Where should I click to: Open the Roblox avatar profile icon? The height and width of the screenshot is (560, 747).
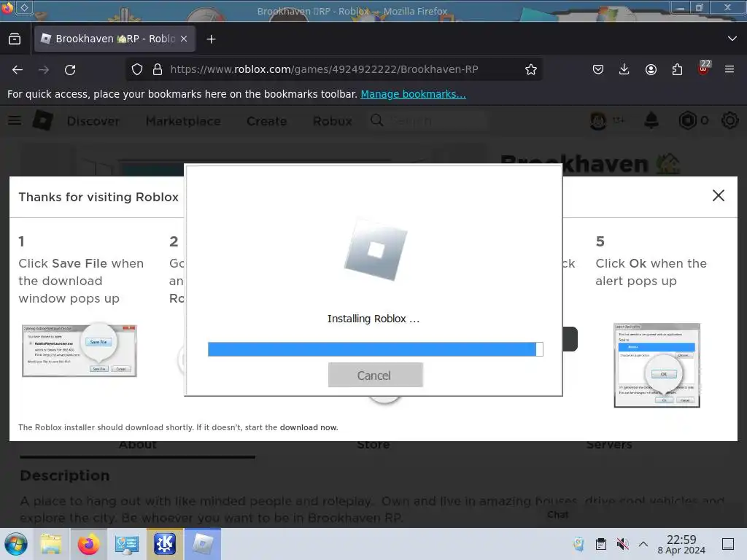pyautogui.click(x=598, y=120)
